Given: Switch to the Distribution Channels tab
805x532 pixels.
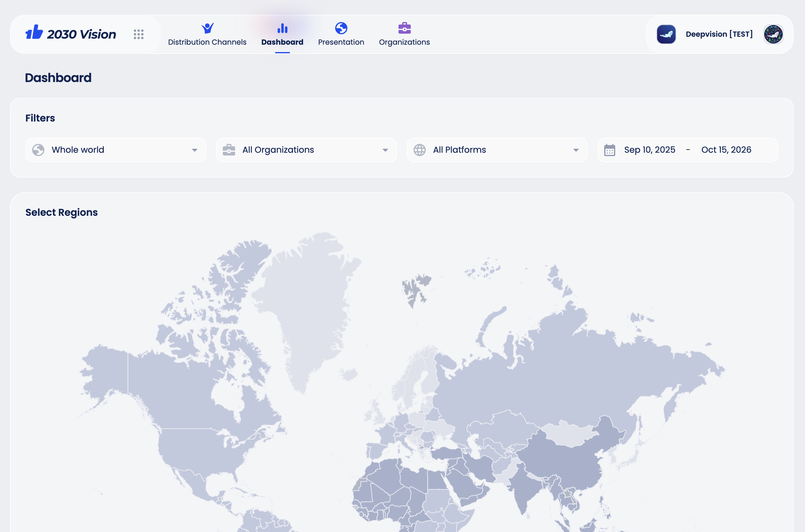Looking at the screenshot, I should 207,35.
